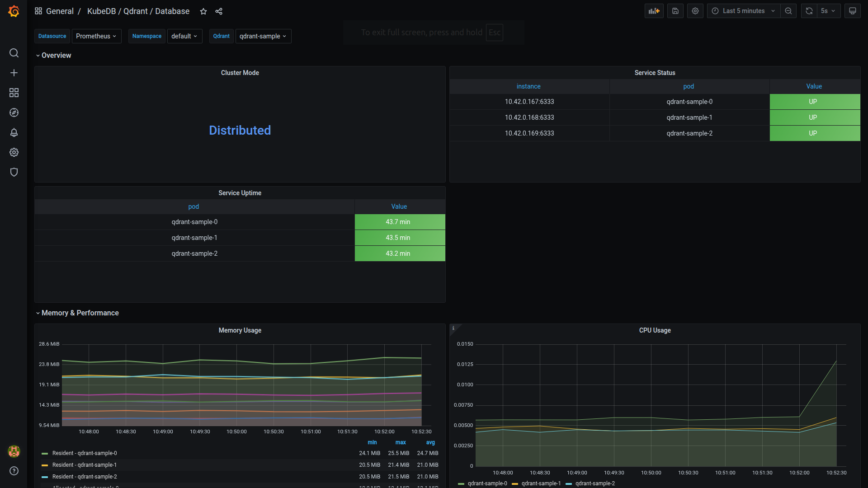Sort Service Uptime by Value column

click(x=399, y=206)
